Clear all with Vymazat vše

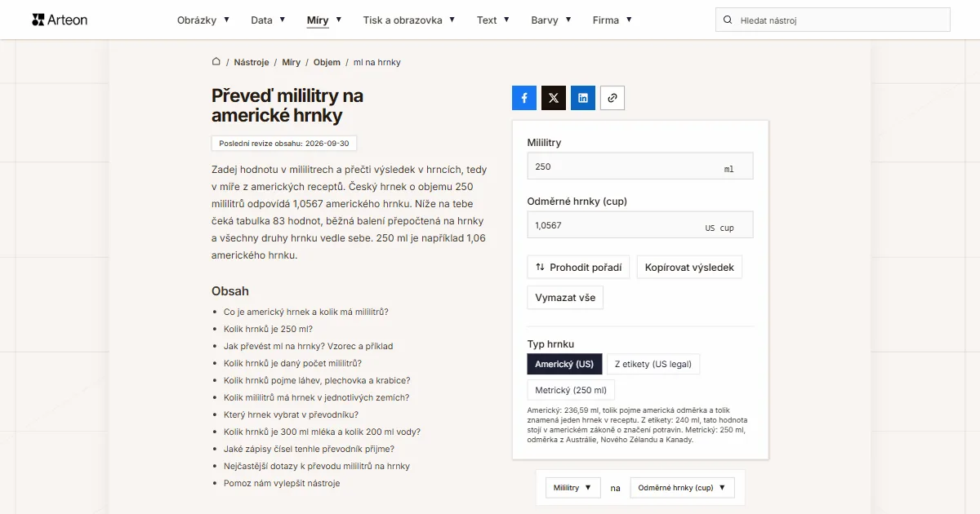coord(565,298)
